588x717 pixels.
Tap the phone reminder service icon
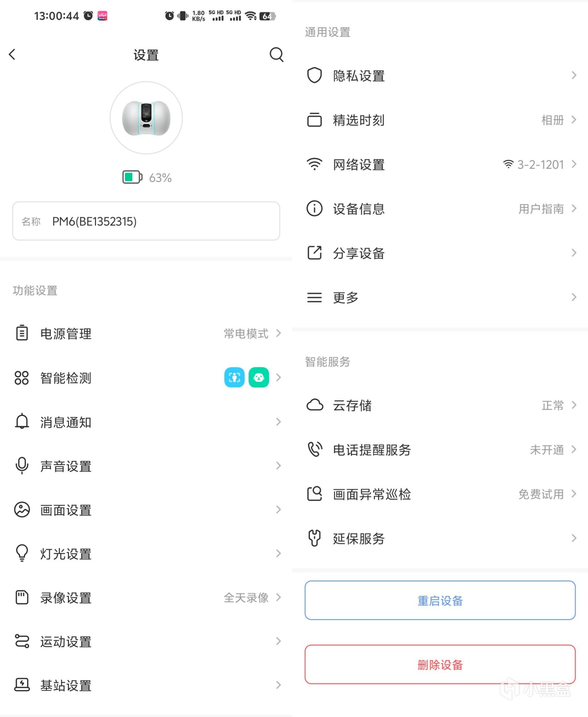pos(314,449)
